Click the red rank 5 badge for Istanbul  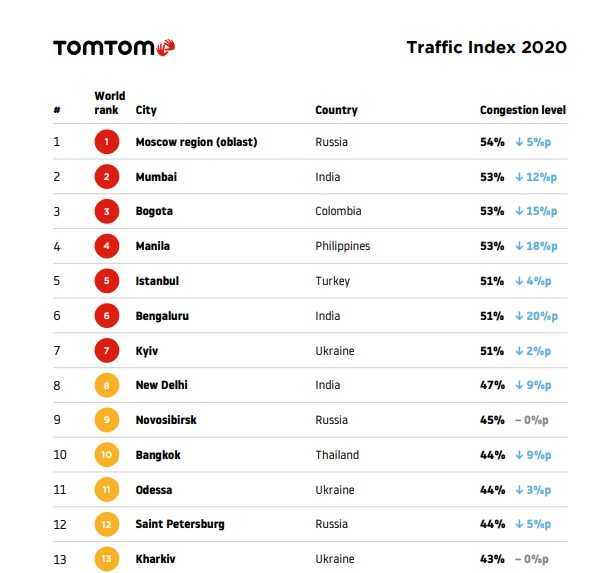click(x=107, y=281)
